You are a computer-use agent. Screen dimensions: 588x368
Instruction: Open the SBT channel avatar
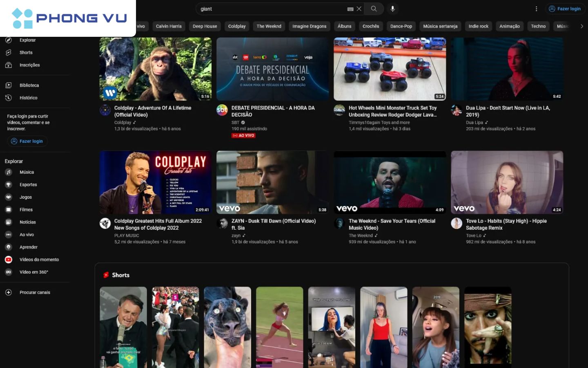222,110
